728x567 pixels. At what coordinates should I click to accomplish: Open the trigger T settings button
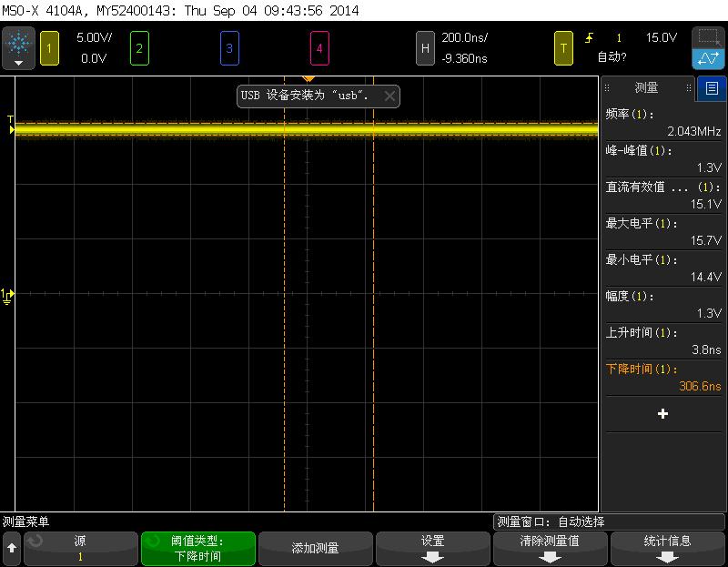[563, 48]
